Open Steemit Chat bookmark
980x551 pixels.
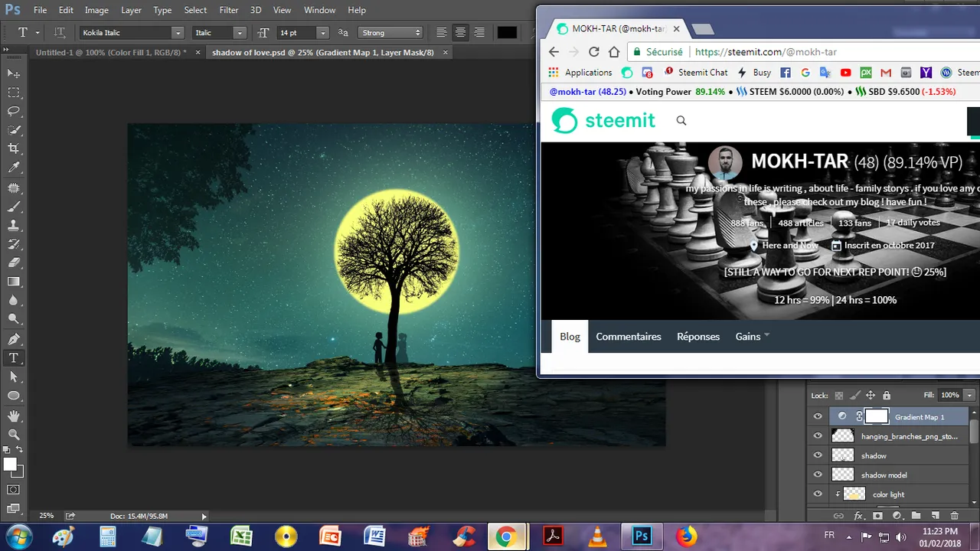696,73
